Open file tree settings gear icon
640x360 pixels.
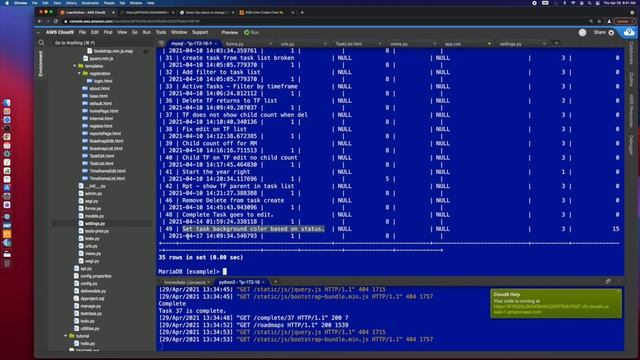click(x=146, y=51)
